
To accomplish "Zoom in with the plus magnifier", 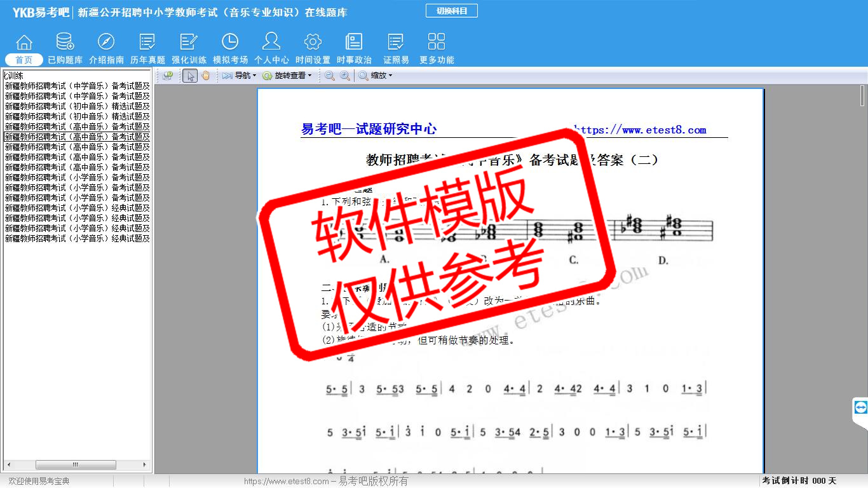I will [345, 76].
